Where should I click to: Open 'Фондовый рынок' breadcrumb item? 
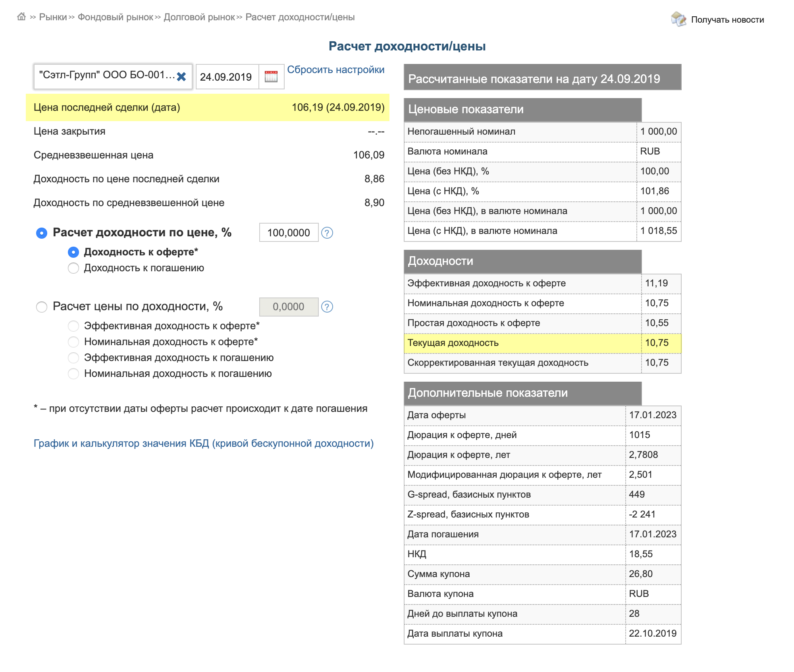pyautogui.click(x=116, y=17)
